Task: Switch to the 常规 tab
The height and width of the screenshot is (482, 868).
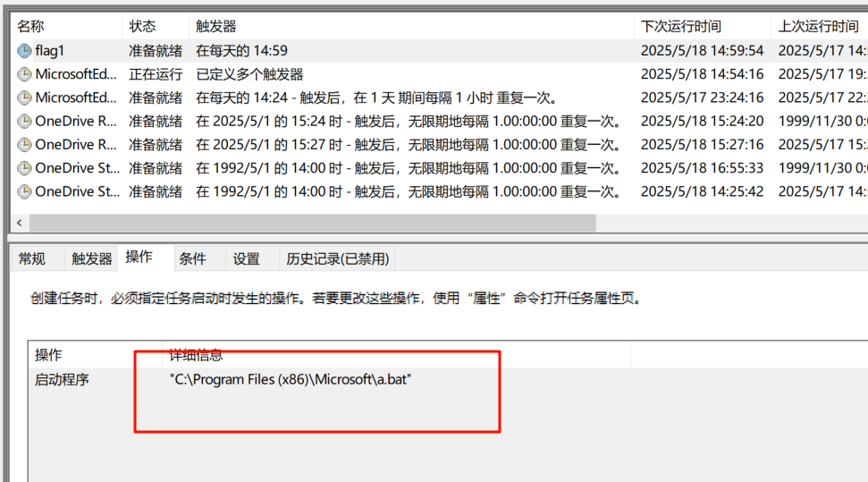Action: coord(31,258)
